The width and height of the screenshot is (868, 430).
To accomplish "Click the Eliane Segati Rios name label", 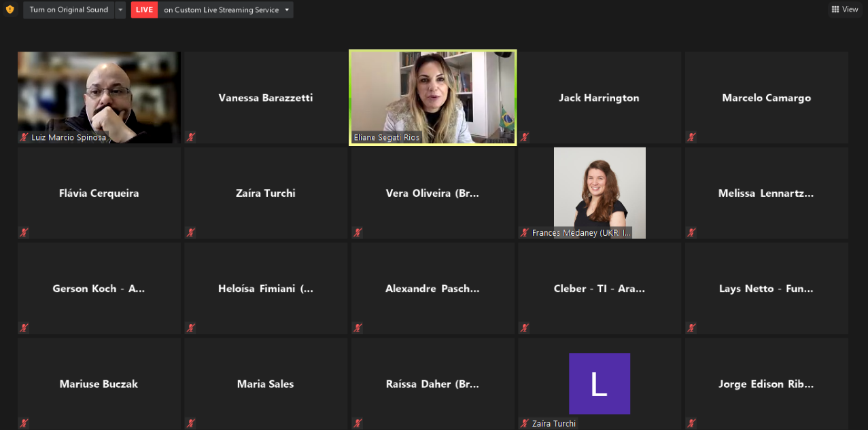I will 387,137.
